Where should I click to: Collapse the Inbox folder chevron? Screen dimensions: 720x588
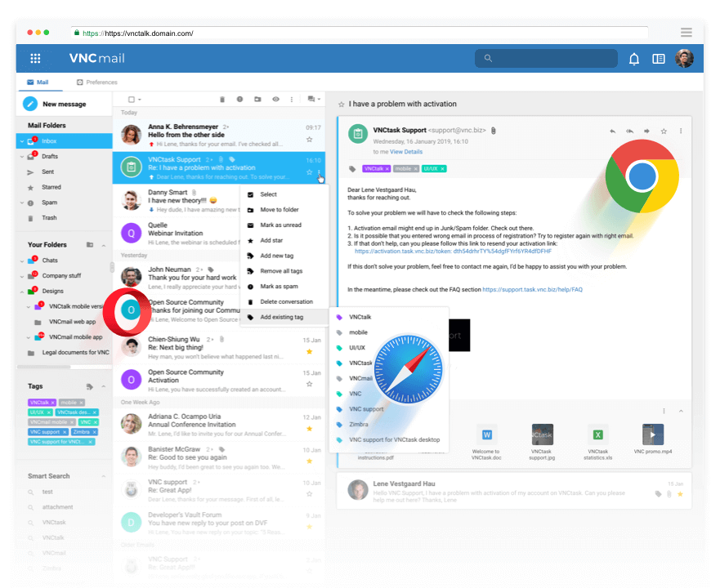pos(21,141)
